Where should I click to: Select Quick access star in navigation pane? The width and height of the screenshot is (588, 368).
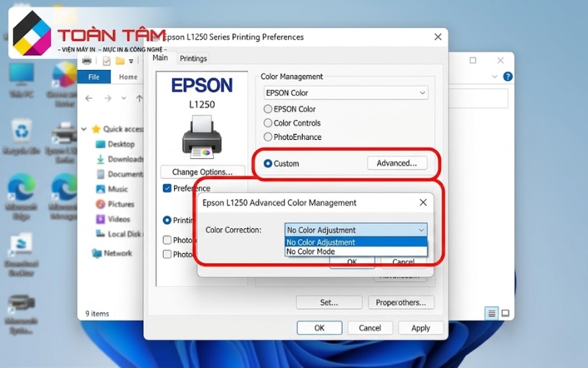pos(96,130)
